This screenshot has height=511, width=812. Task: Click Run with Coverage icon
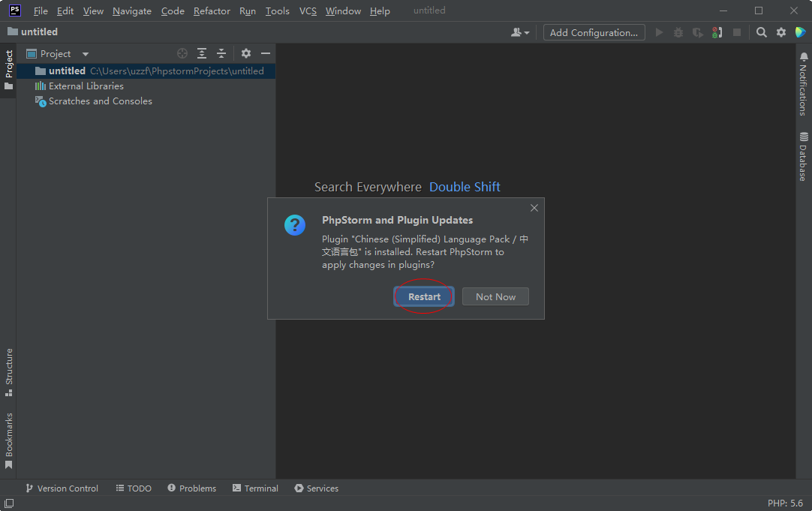pos(697,32)
